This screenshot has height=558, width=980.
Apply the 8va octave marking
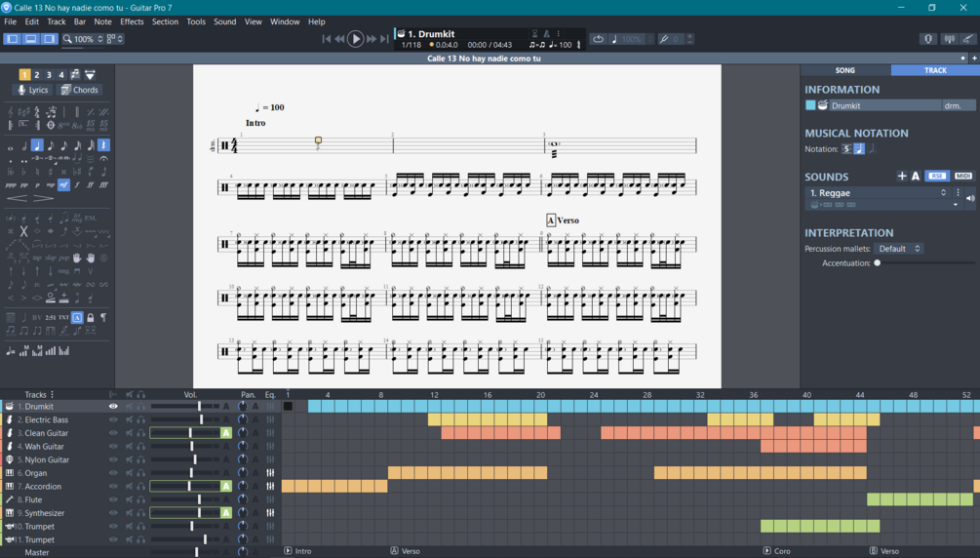(x=63, y=125)
